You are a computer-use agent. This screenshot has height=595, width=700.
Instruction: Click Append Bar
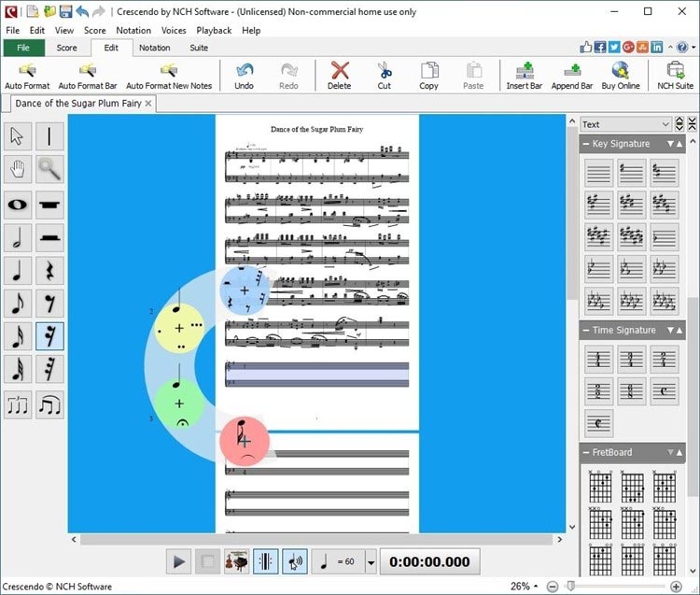pos(572,76)
